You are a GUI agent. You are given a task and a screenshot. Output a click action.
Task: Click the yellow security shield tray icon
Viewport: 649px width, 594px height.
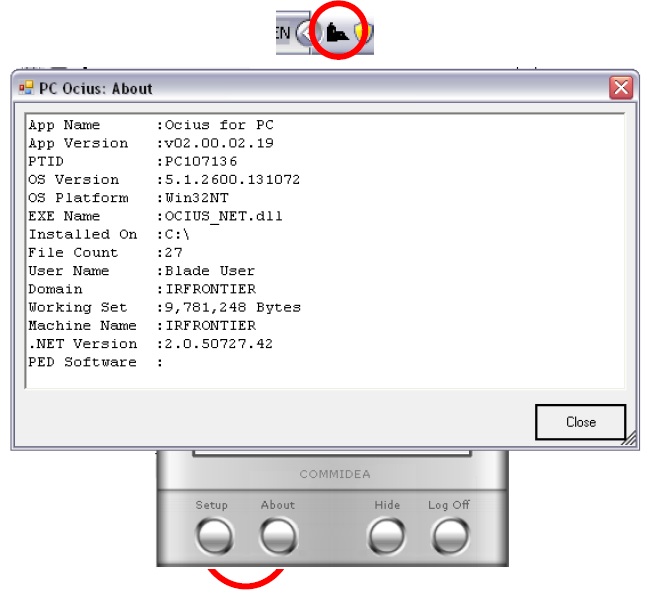click(x=364, y=33)
